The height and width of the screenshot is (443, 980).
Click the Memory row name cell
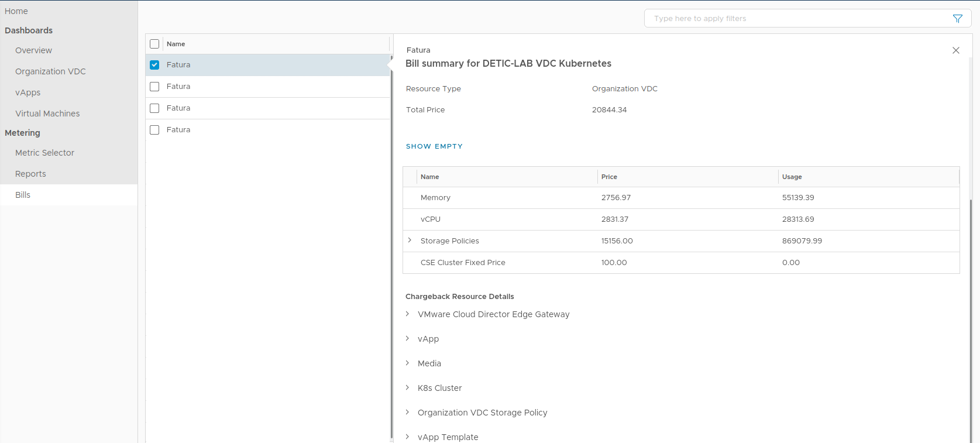point(435,198)
